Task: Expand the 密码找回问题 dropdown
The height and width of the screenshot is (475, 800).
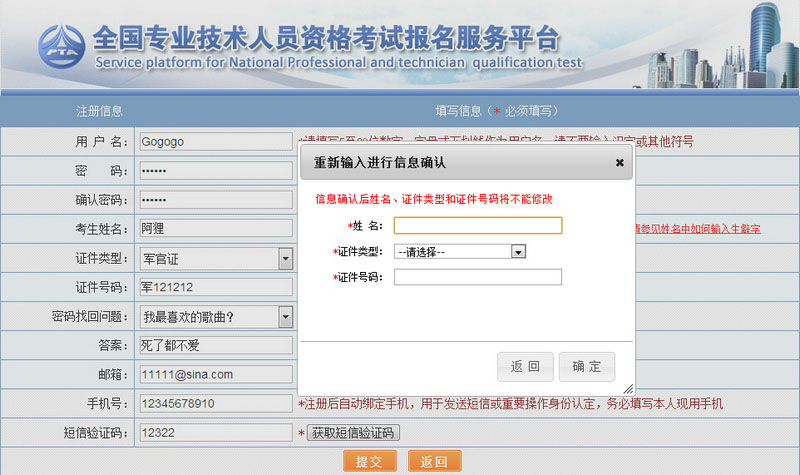Action: pyautogui.click(x=285, y=317)
